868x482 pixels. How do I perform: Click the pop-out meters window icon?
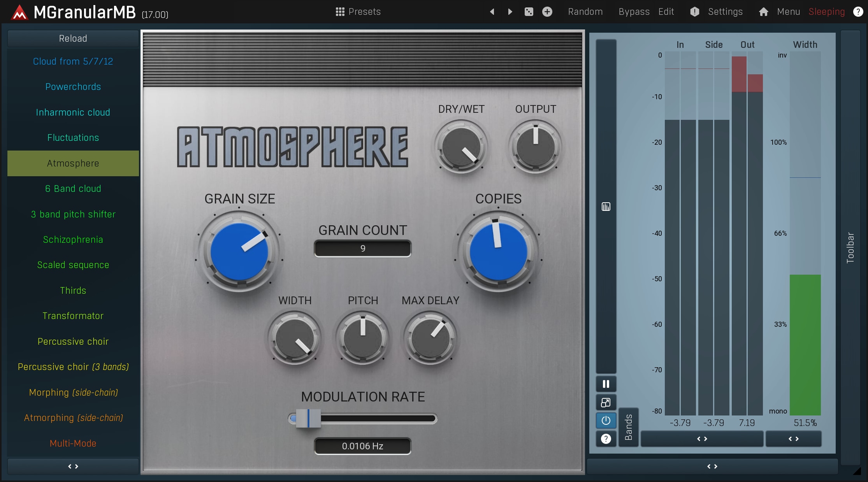click(606, 402)
